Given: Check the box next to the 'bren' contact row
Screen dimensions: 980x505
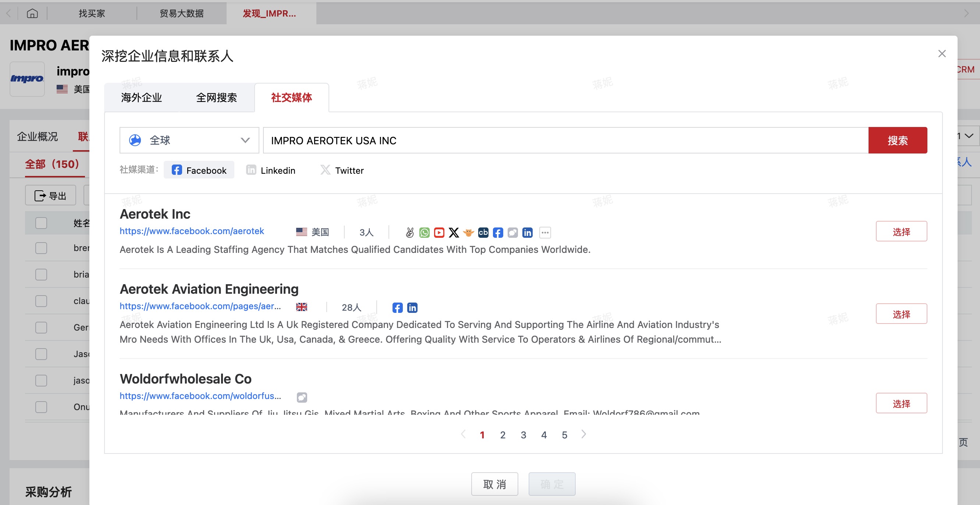Looking at the screenshot, I should tap(41, 248).
